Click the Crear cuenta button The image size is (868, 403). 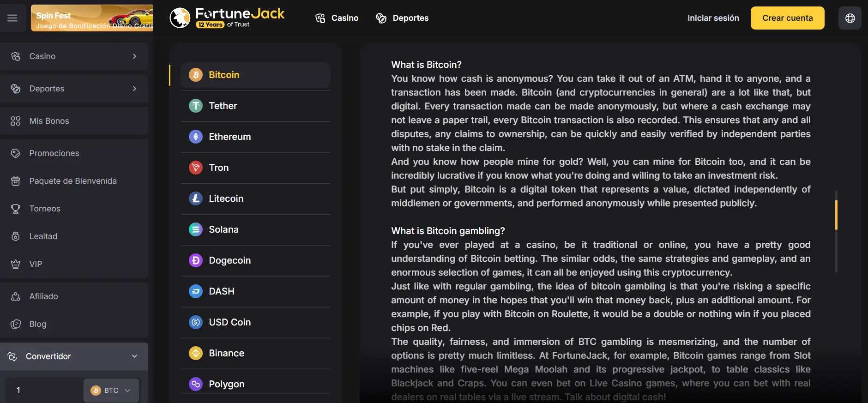click(787, 18)
